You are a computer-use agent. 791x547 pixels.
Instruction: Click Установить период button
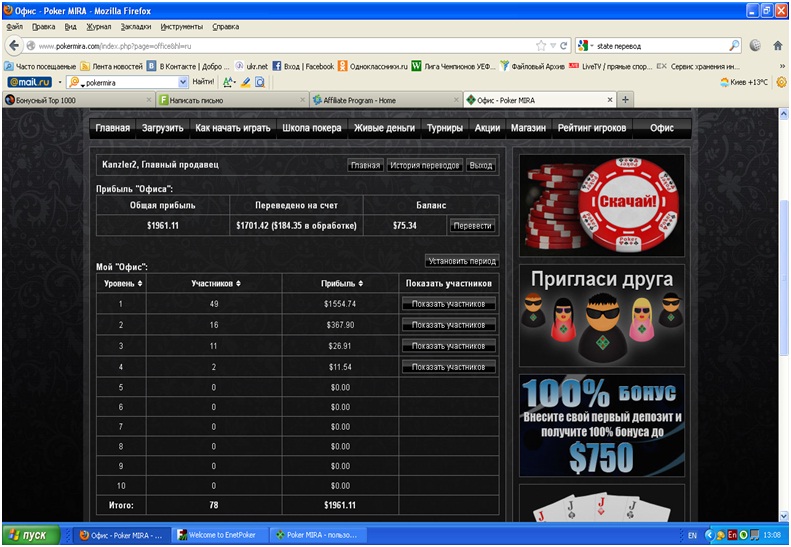tap(461, 261)
